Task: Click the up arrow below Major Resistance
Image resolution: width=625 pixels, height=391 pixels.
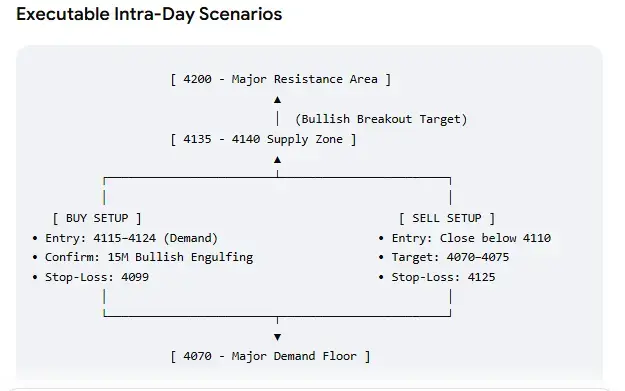Action: pyautogui.click(x=277, y=100)
